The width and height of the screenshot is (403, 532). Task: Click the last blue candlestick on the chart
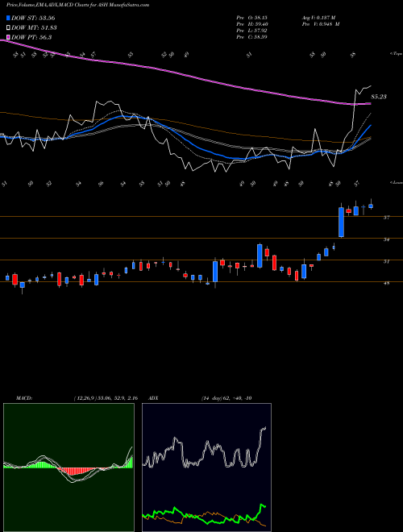click(x=371, y=206)
